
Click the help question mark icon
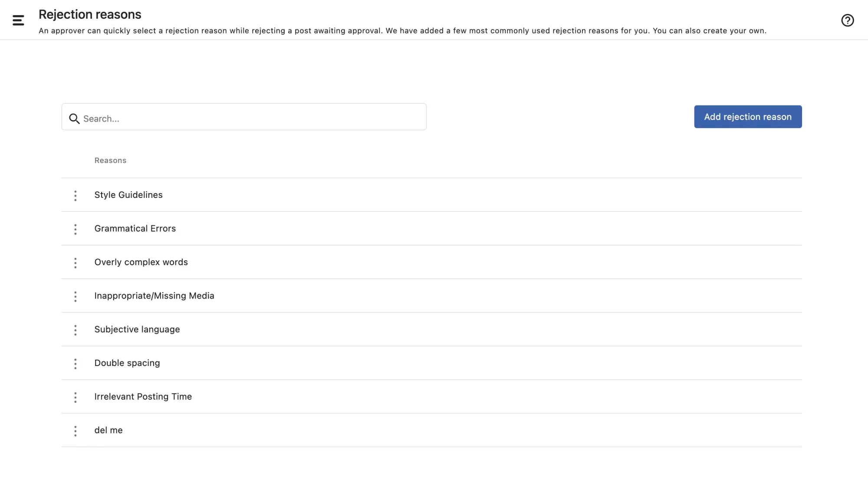(847, 20)
